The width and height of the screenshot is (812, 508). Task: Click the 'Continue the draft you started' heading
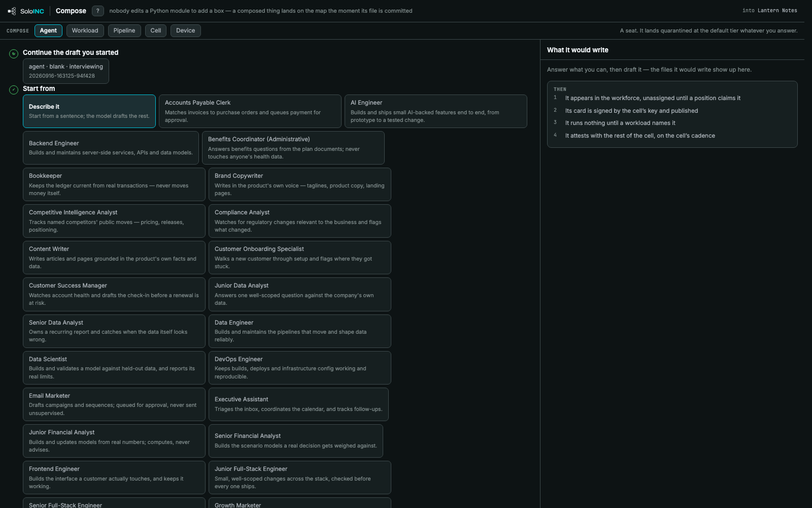[71, 52]
